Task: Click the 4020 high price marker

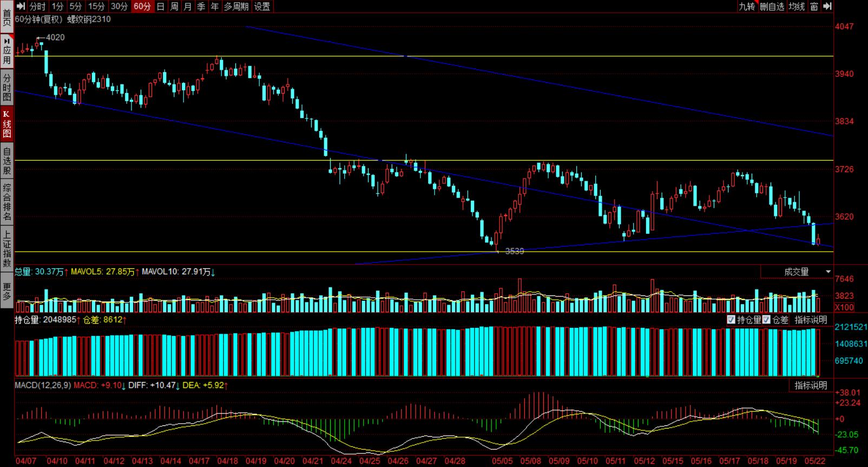Action: pos(54,37)
